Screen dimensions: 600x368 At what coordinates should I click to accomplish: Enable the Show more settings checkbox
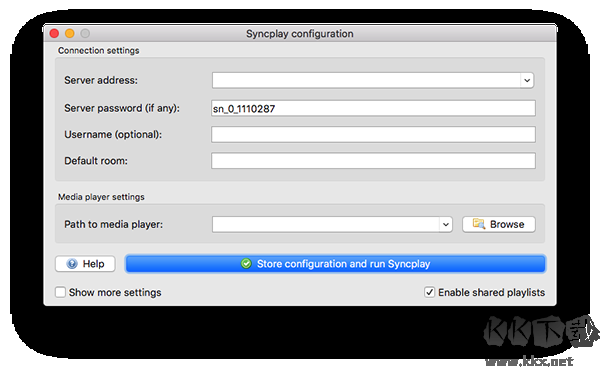coord(60,292)
